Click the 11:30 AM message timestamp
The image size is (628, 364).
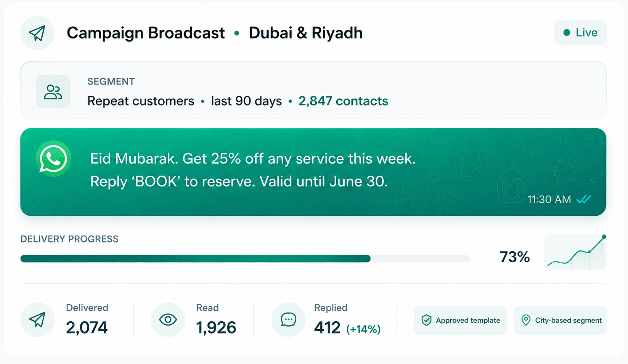coord(549,199)
